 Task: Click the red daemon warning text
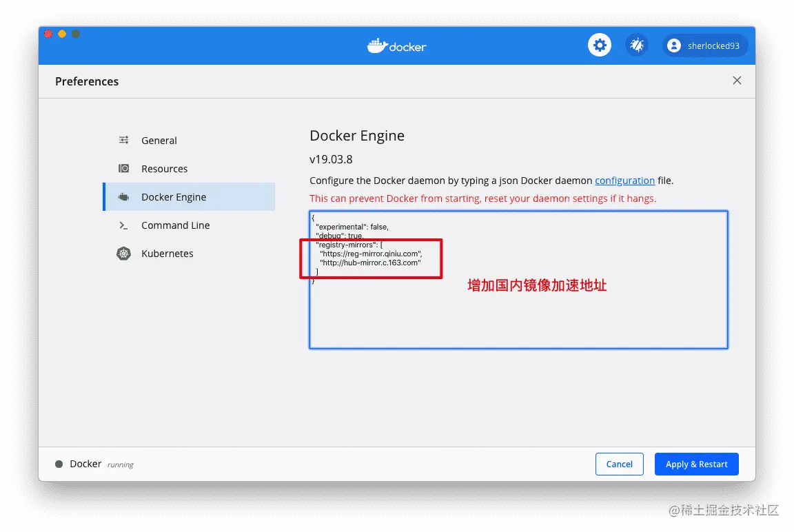[482, 198]
